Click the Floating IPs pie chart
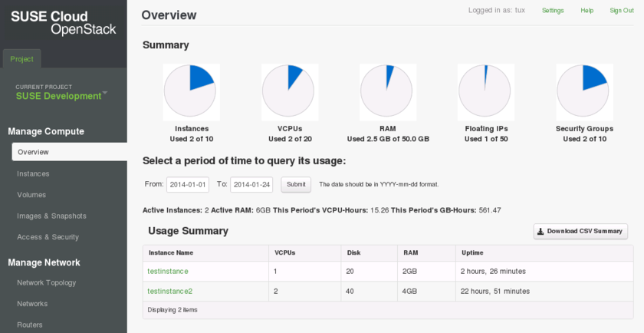Image resolution: width=644 pixels, height=333 pixels. pos(485,92)
